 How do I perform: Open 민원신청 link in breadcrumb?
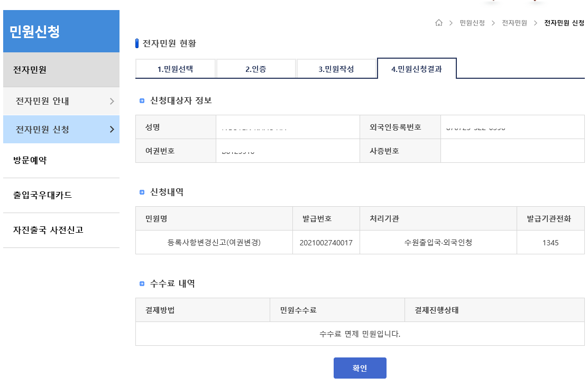[x=472, y=23]
